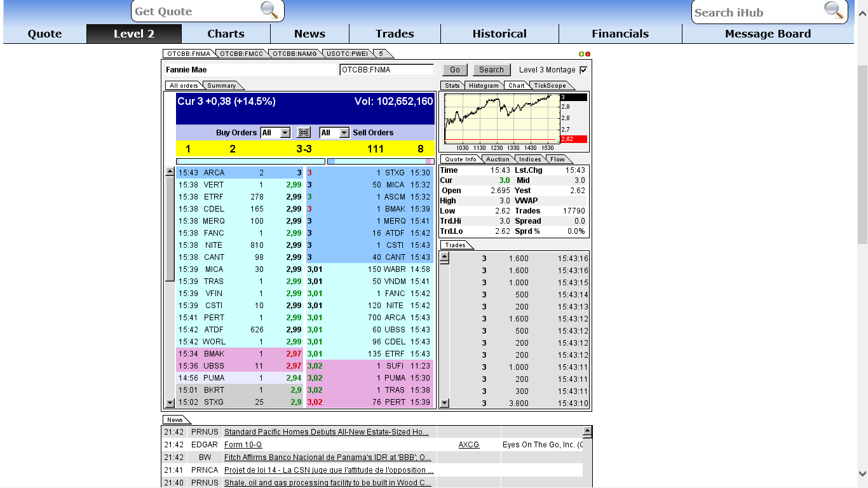Open the Projet de loi 14 headline

[x=329, y=470]
